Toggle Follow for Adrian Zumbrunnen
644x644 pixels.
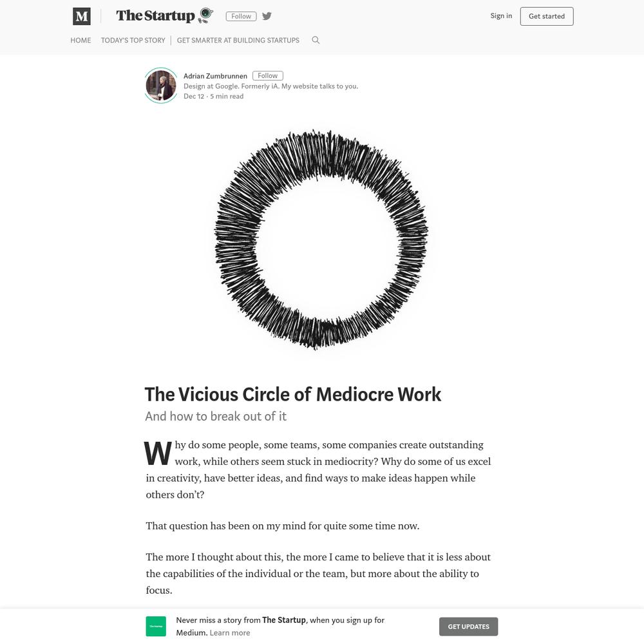pos(268,75)
